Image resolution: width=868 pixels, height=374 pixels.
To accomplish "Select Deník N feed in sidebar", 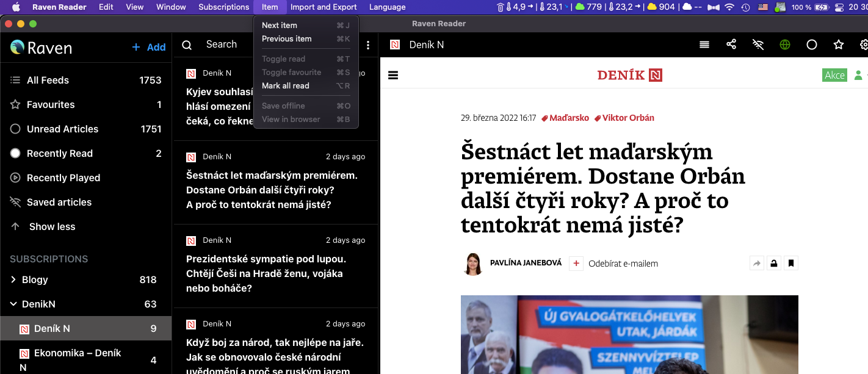I will [x=85, y=328].
